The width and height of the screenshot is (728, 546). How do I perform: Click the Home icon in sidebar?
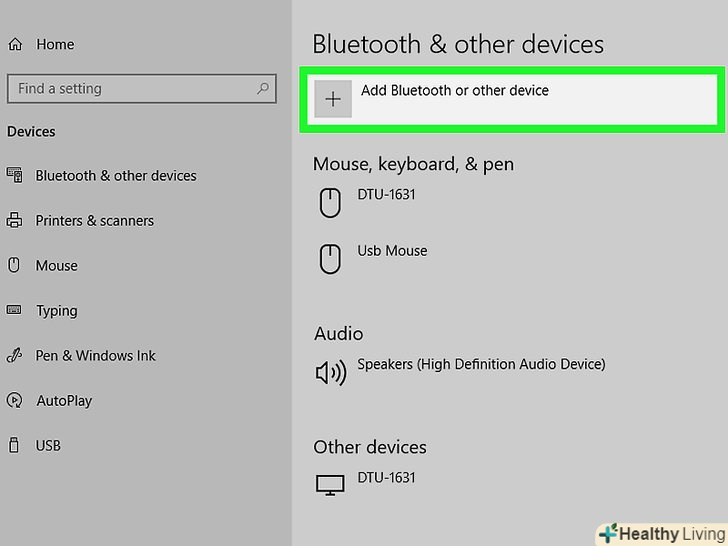15,44
